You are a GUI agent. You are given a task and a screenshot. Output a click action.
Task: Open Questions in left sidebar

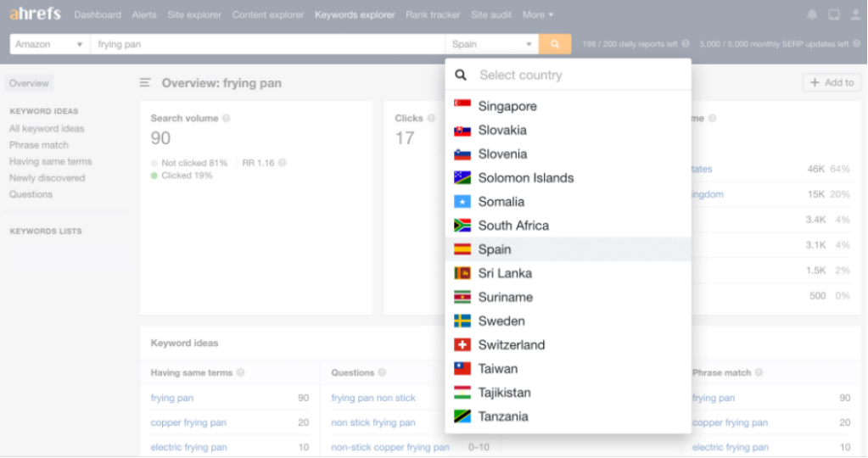(x=31, y=194)
